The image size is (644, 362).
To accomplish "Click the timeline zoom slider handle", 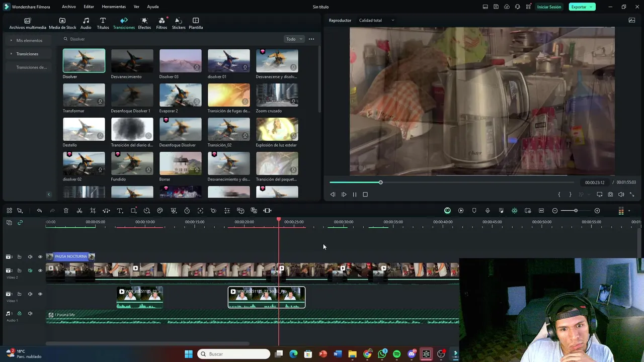I will point(576,211).
